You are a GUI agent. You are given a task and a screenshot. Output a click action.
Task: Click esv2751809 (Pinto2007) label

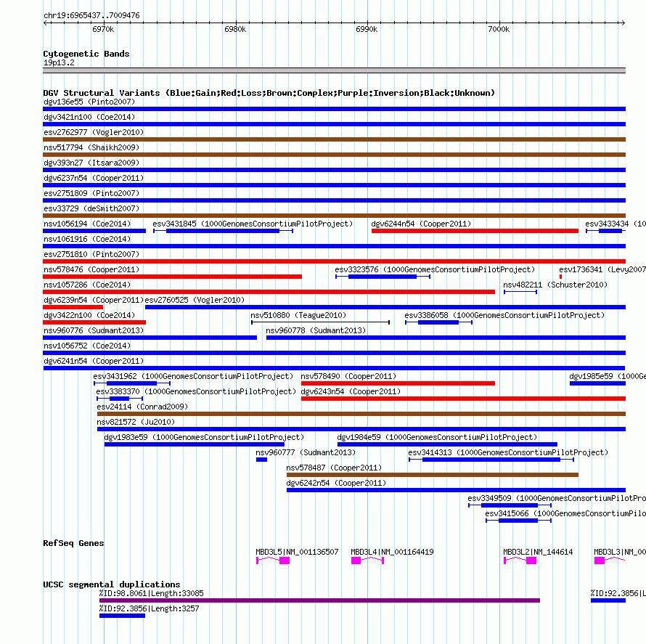91,193
